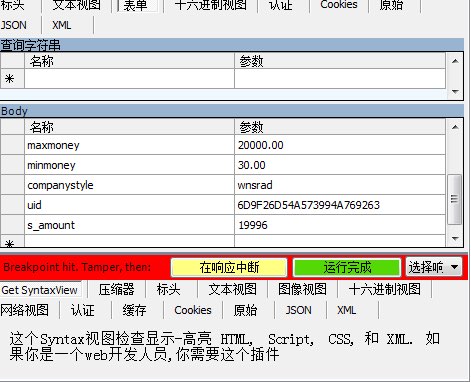Open request XML tab at top
Image resolution: width=471 pixels, height=382 pixels.
(62, 25)
